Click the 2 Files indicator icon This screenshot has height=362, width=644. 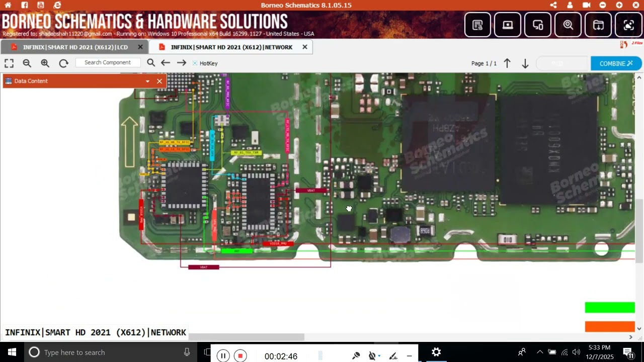(631, 44)
